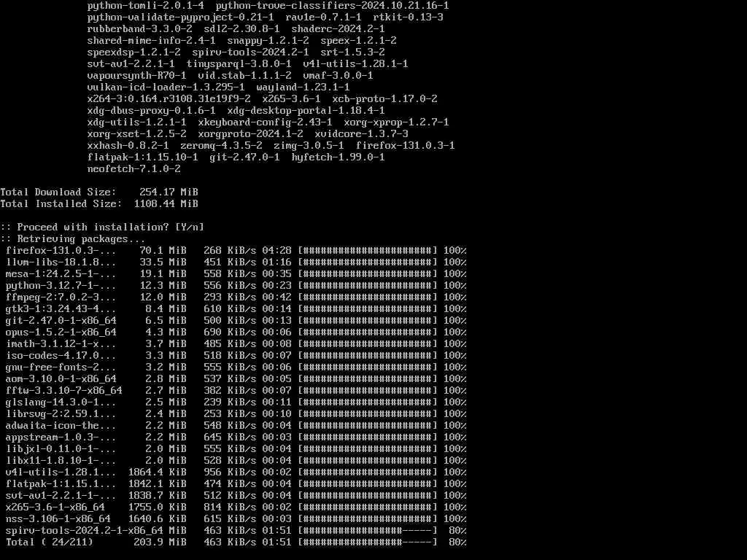Image resolution: width=747 pixels, height=560 pixels.
Task: Click the Total 24/211 progress bar
Action: click(368, 542)
